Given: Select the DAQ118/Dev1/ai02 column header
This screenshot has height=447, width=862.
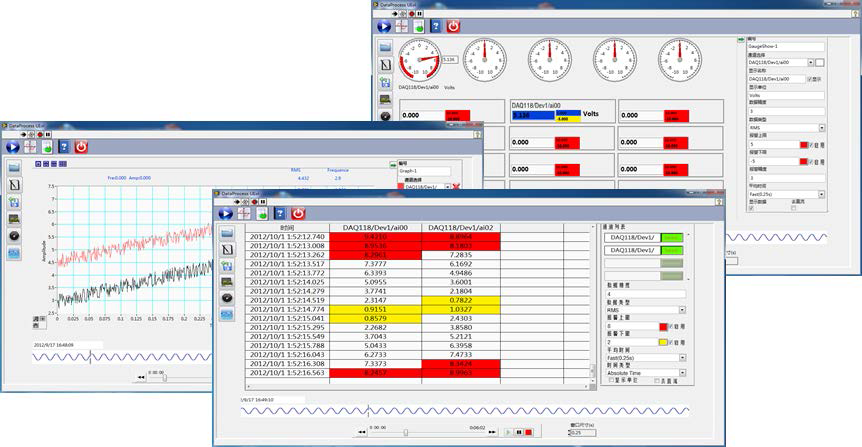Looking at the screenshot, I should coord(461,228).
